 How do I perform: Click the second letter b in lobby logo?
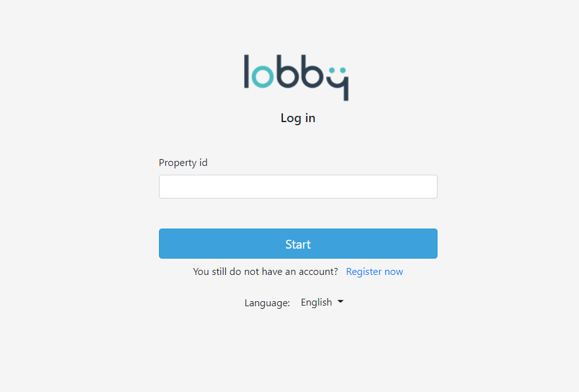314,71
